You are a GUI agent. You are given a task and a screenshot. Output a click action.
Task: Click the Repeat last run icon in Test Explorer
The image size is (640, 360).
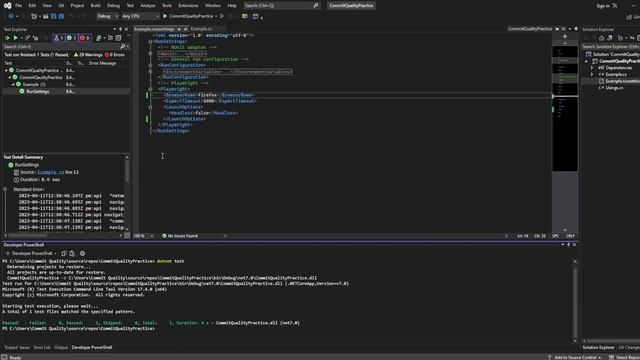tap(27, 38)
